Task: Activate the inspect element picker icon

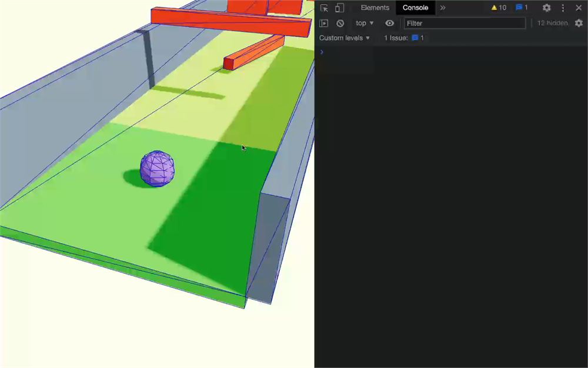Action: (324, 8)
